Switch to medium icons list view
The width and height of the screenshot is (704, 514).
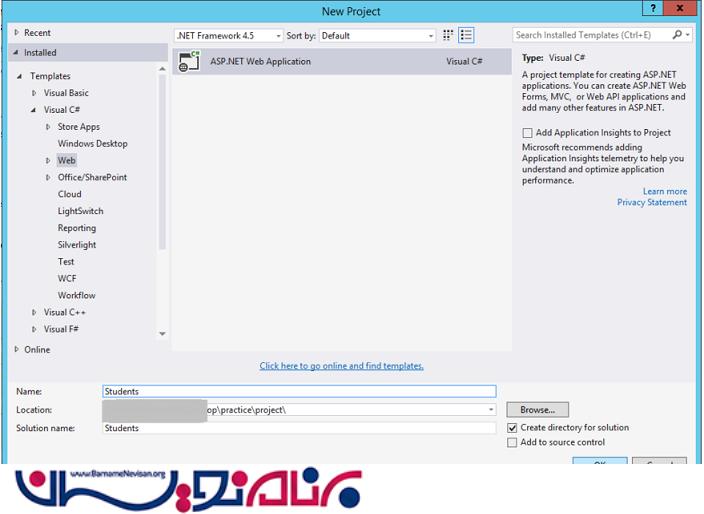click(466, 35)
